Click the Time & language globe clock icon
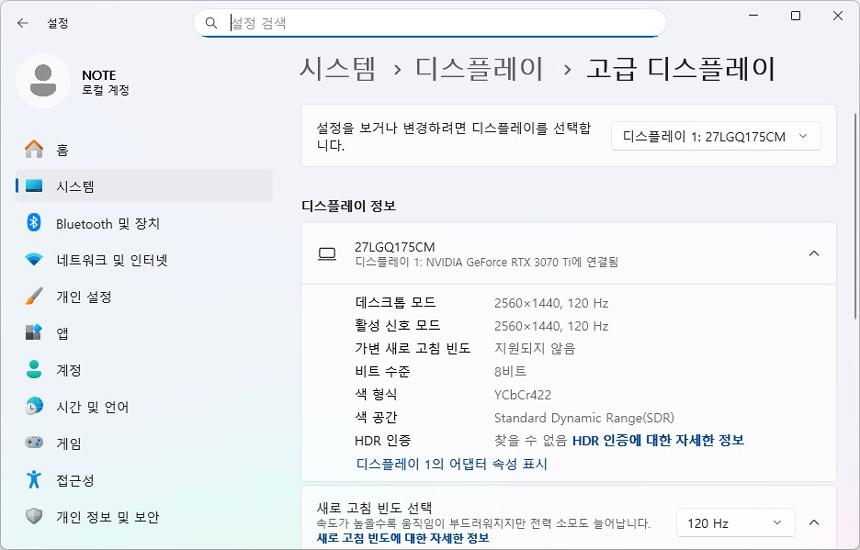 [34, 407]
